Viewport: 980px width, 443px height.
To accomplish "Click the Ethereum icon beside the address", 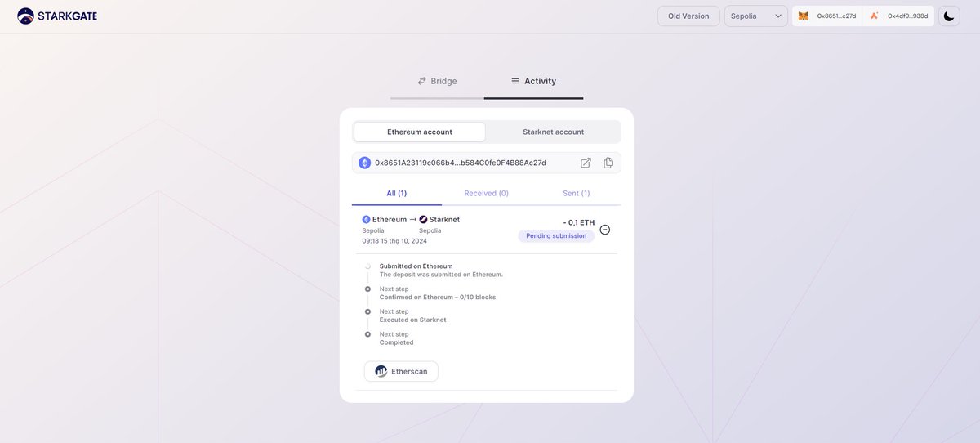I will coord(364,163).
